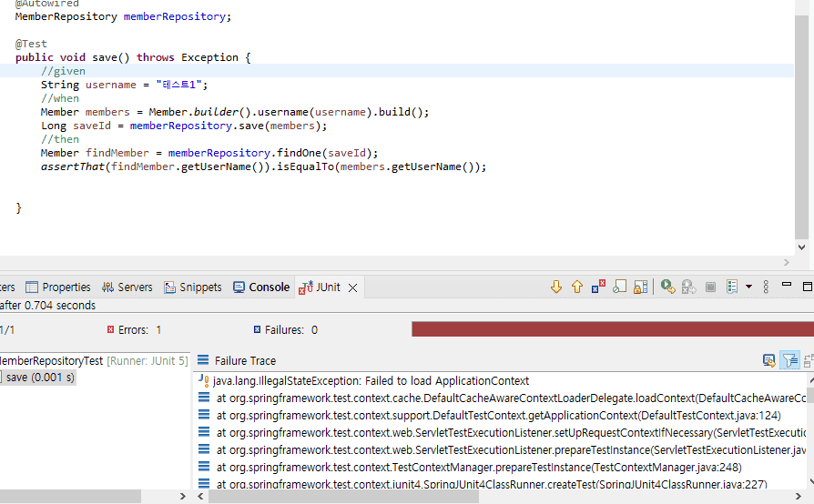Select the save test method entry

(x=38, y=378)
